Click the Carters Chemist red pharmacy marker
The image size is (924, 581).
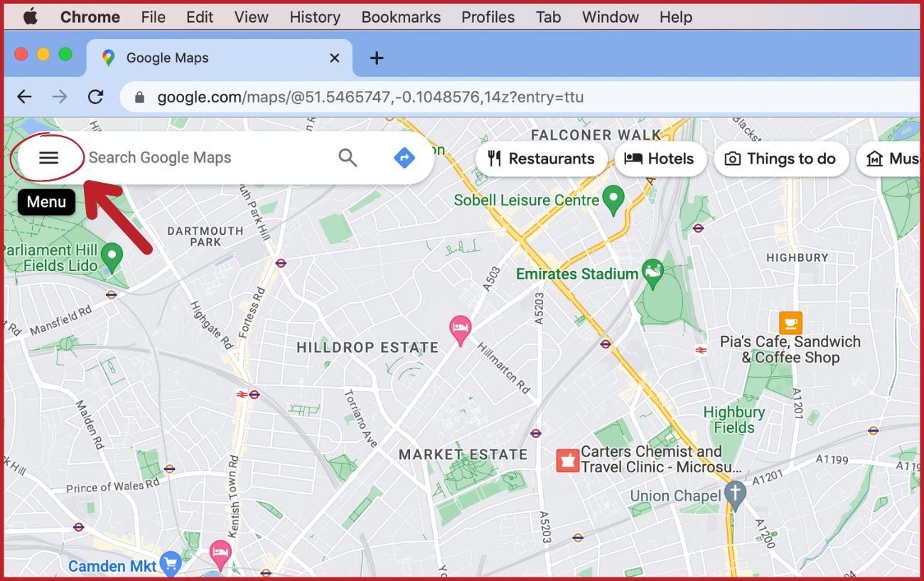pyautogui.click(x=566, y=460)
